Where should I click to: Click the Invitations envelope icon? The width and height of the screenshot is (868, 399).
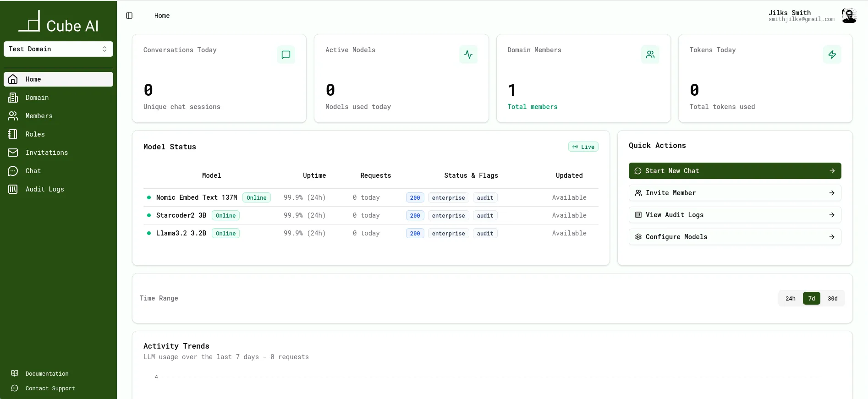13,153
